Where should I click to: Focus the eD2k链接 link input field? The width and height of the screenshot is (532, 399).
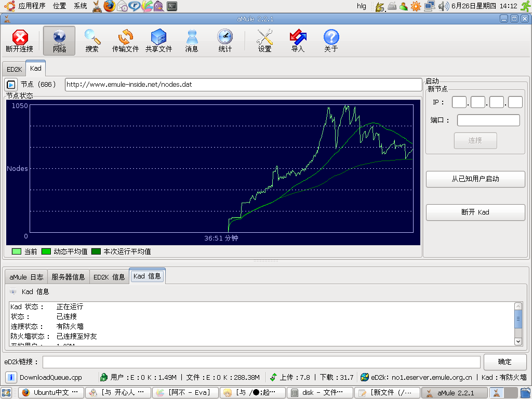coord(261,362)
